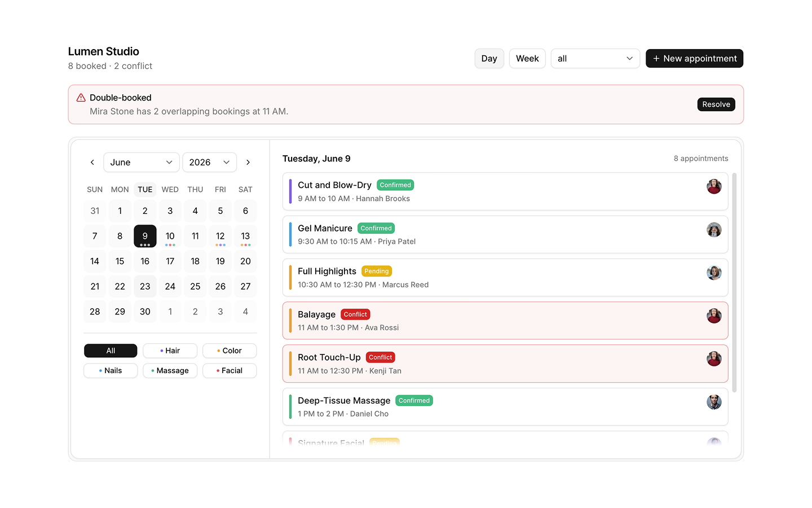Open the year dropdown showing 2026
Image resolution: width=812 pixels, height=508 pixels.
[x=209, y=162]
